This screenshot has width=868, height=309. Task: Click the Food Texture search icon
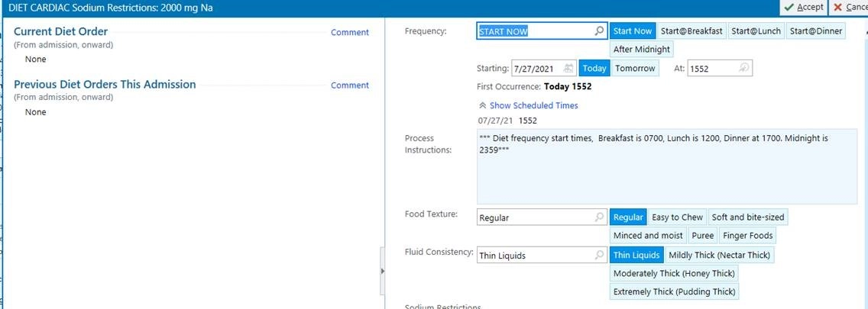point(599,217)
